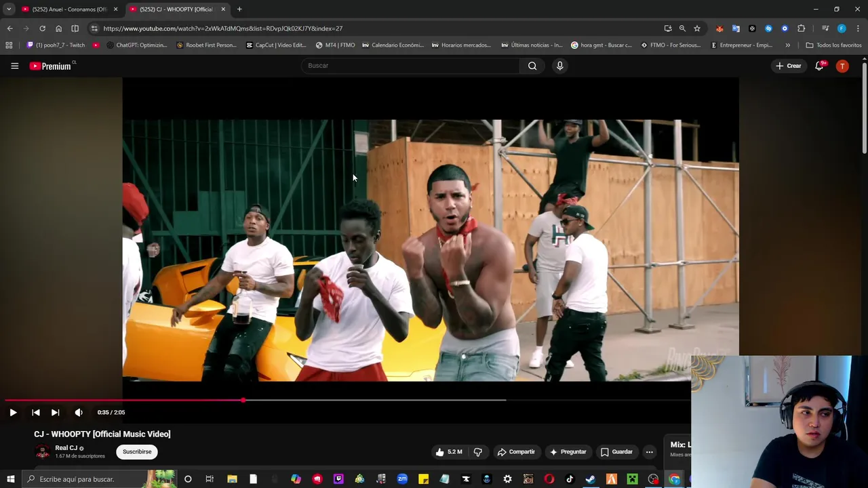This screenshot has width=868, height=488.
Task: Subscribe to Real CJ with Suscribirse
Action: (x=137, y=452)
